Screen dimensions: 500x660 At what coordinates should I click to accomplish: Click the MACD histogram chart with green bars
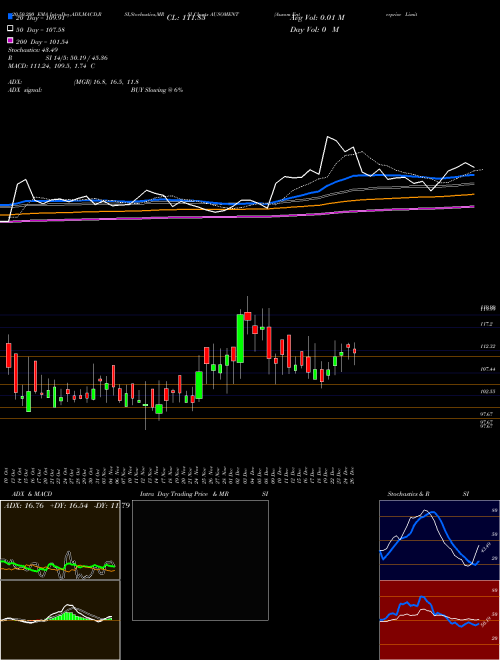(60, 620)
